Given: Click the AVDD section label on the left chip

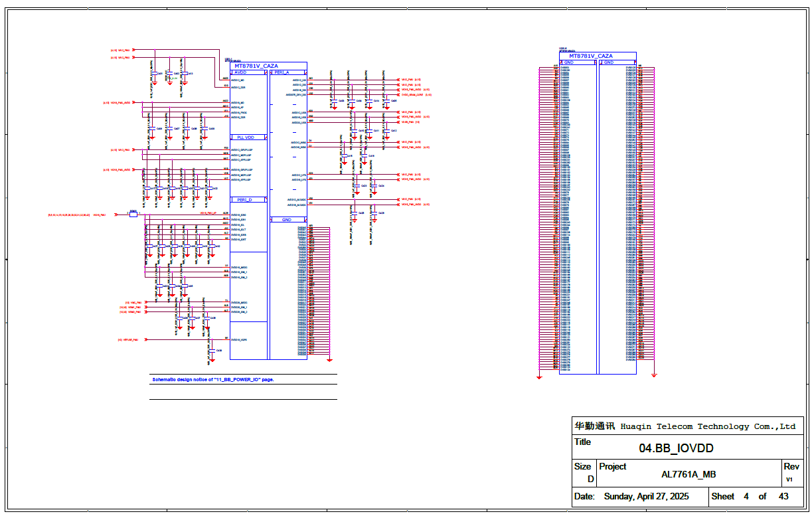Looking at the screenshot, I should [240, 72].
